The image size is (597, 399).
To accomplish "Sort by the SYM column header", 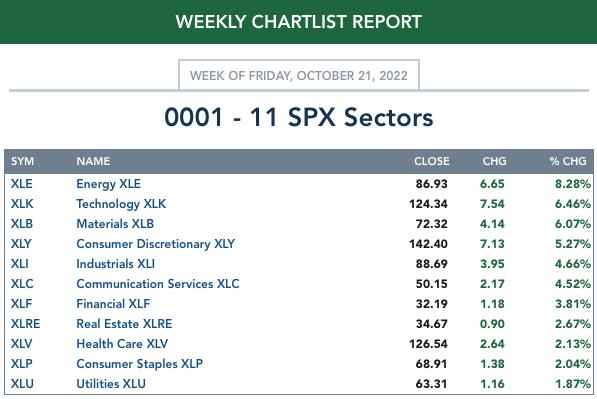I will (22, 161).
